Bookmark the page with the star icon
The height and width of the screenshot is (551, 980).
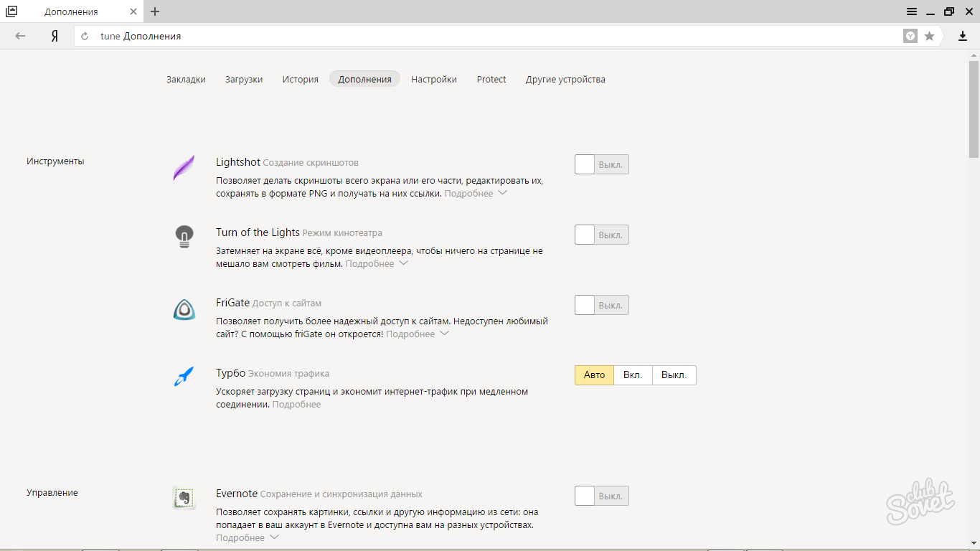click(x=930, y=36)
